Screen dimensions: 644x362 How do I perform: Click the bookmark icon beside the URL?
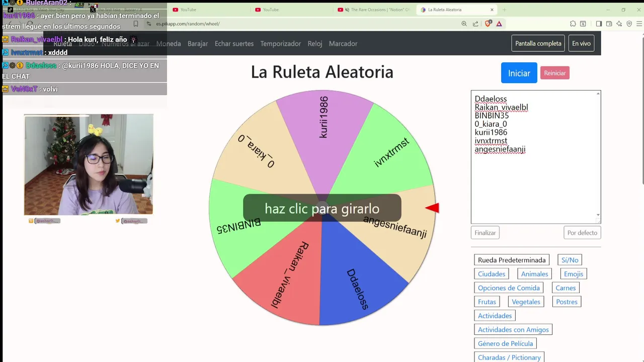point(135,24)
